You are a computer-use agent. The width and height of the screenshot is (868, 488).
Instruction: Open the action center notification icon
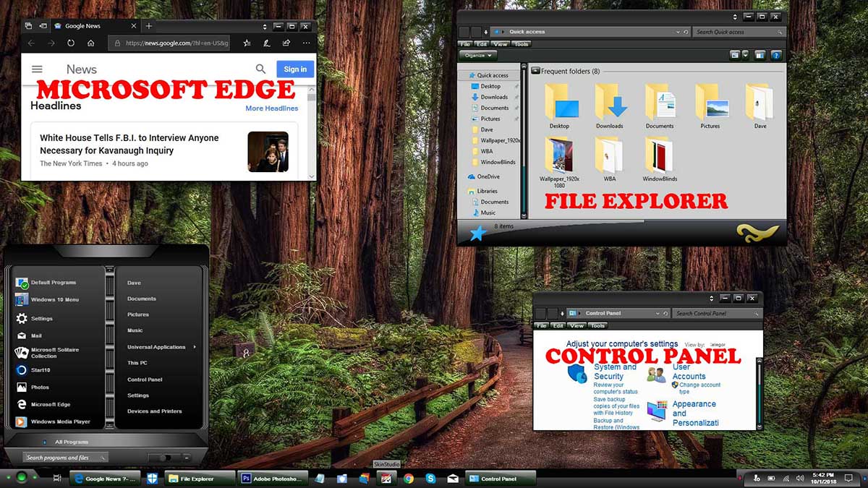(849, 478)
